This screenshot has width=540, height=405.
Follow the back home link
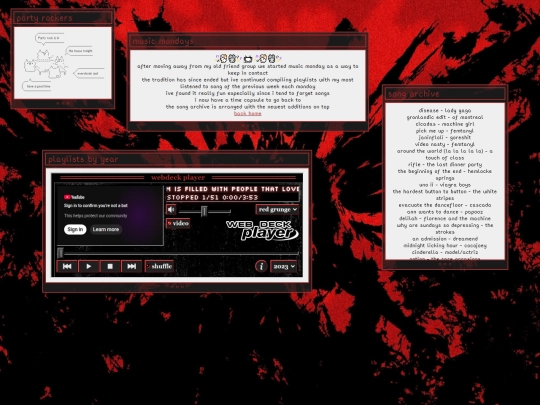(x=248, y=113)
